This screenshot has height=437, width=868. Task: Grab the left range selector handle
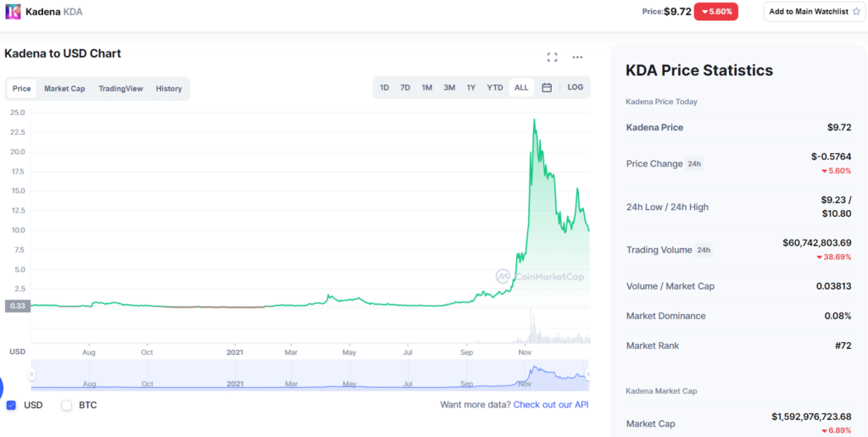(32, 374)
